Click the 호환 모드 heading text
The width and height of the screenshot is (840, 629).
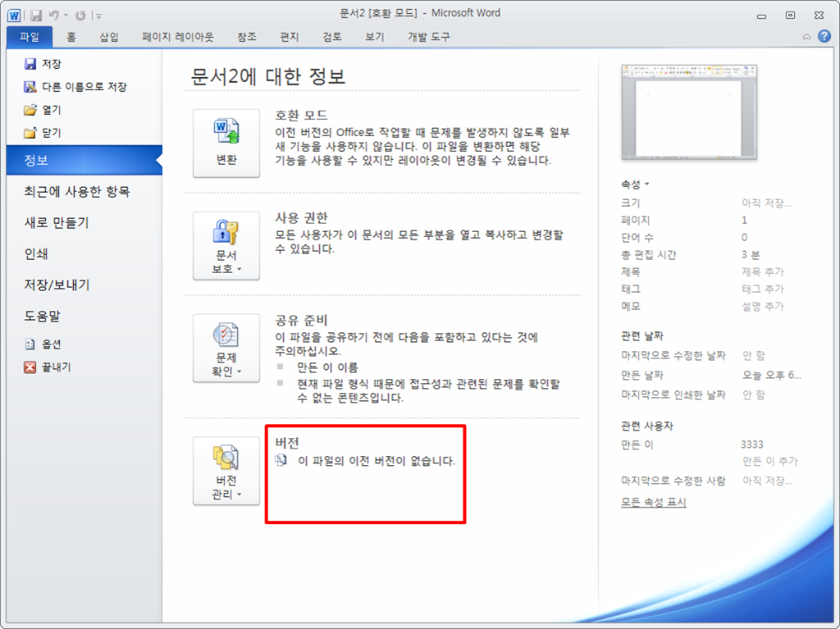[x=301, y=115]
